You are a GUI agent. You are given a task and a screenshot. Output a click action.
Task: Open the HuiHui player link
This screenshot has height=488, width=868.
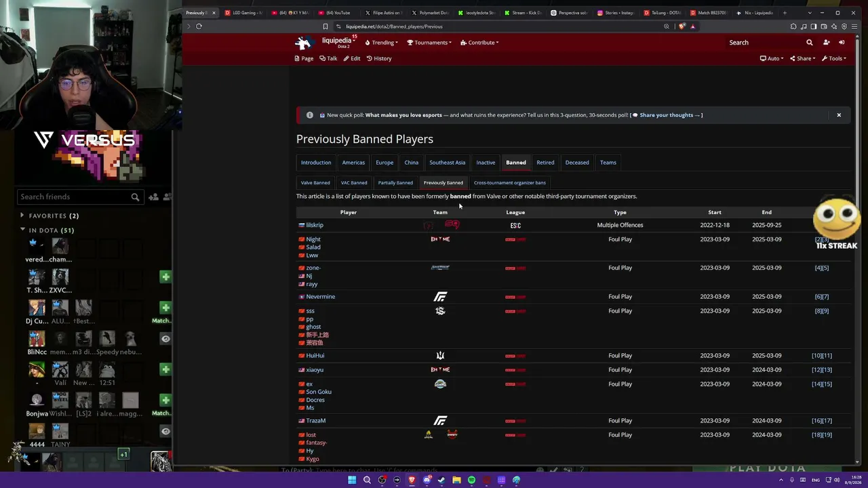(315, 356)
